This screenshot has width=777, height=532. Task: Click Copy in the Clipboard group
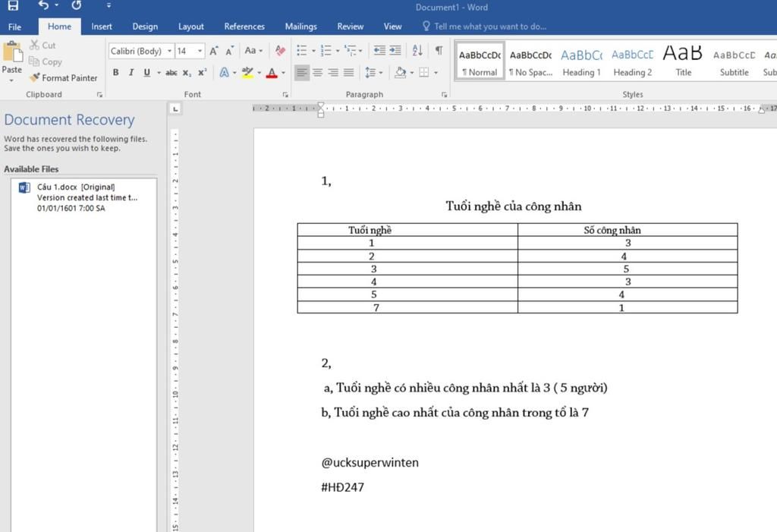pos(45,61)
